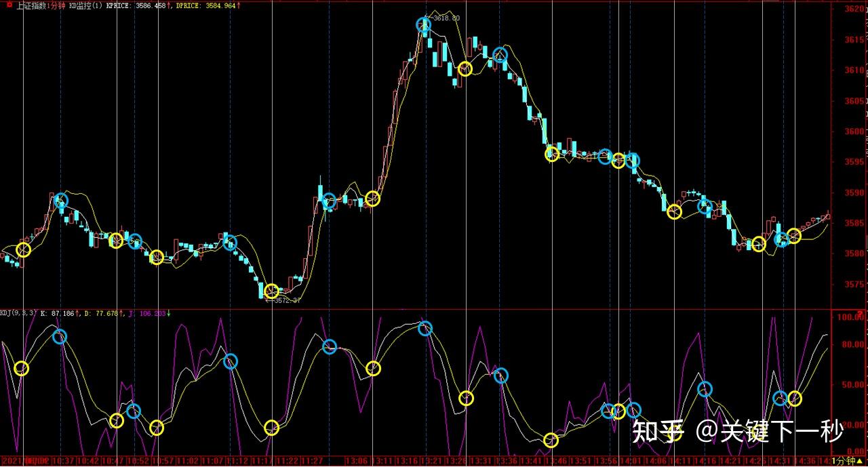The height and width of the screenshot is (467, 868).
Task: Click the yellow circle signal at 3572.37 low
Action: coord(272,291)
